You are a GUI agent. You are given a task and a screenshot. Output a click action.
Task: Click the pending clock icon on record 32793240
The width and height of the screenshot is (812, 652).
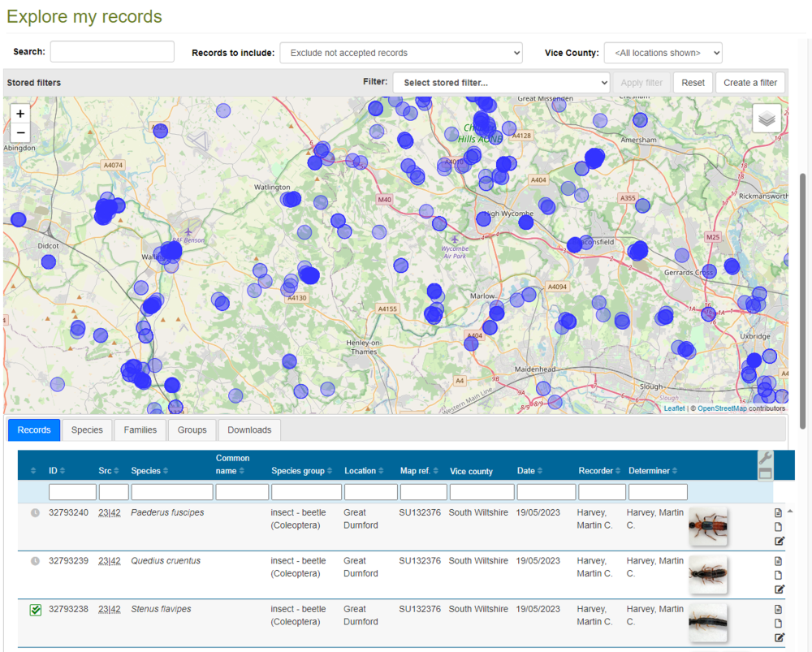click(35, 512)
